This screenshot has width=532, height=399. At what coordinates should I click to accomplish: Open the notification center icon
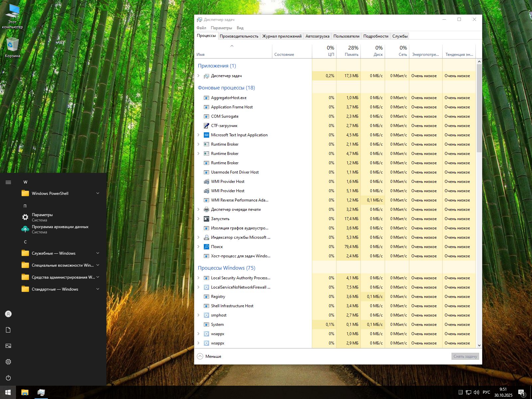point(521,392)
